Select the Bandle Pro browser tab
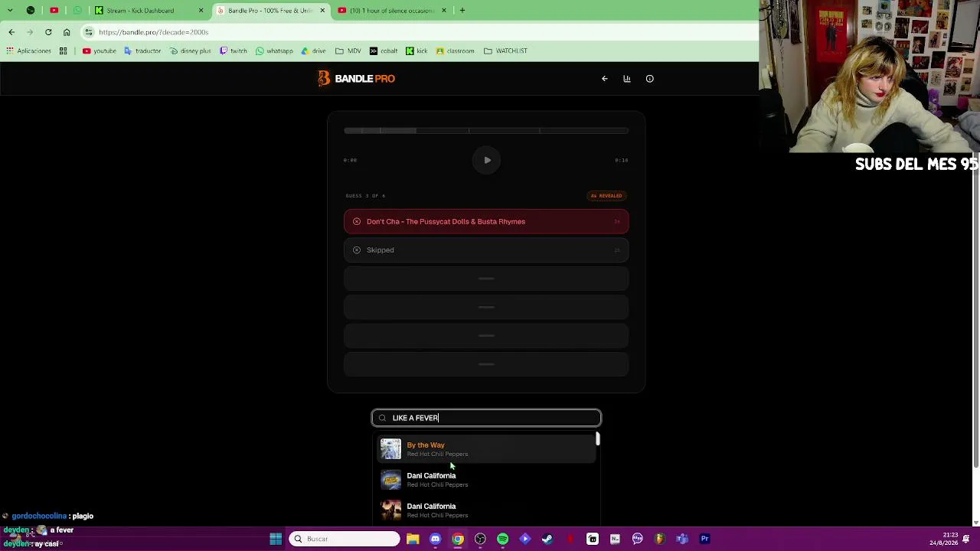The image size is (980, 551). pyautogui.click(x=270, y=11)
